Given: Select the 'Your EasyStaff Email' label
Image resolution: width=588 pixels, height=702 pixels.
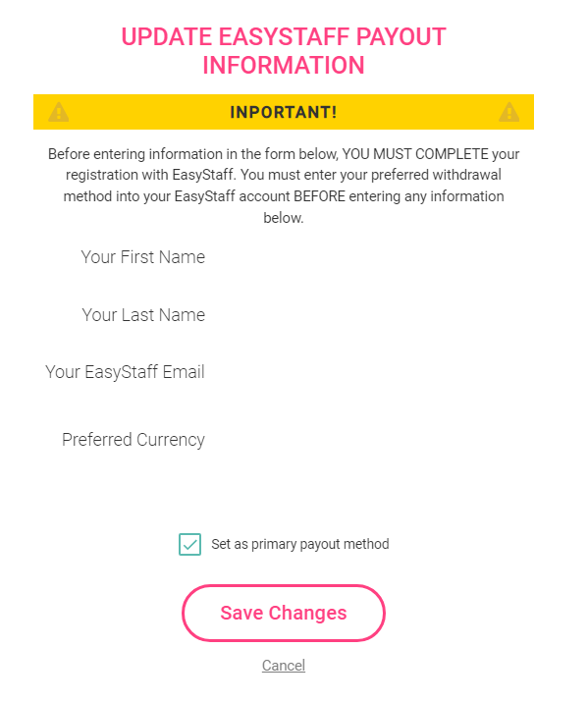Looking at the screenshot, I should [125, 372].
